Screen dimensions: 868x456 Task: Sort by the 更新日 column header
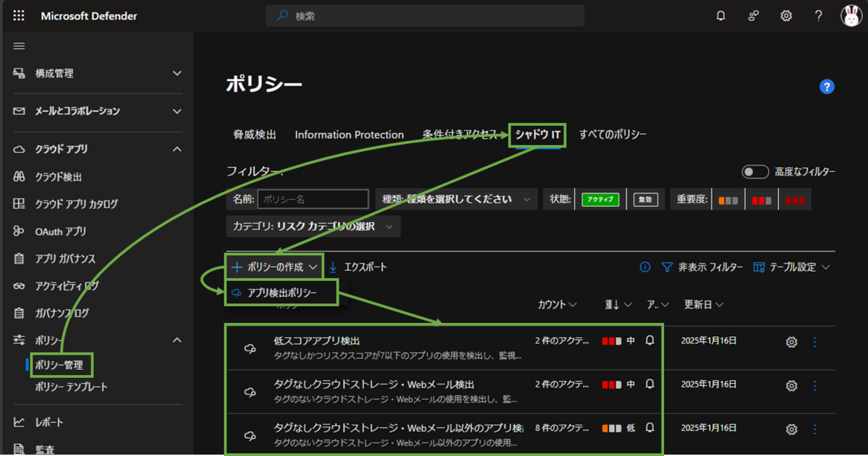(704, 305)
